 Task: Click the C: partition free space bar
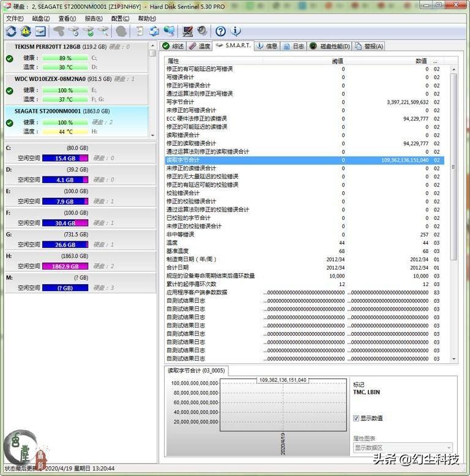pyautogui.click(x=65, y=158)
